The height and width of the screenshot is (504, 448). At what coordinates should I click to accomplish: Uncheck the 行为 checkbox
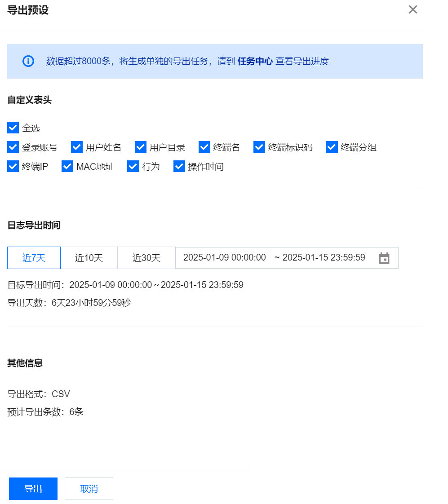click(x=133, y=166)
